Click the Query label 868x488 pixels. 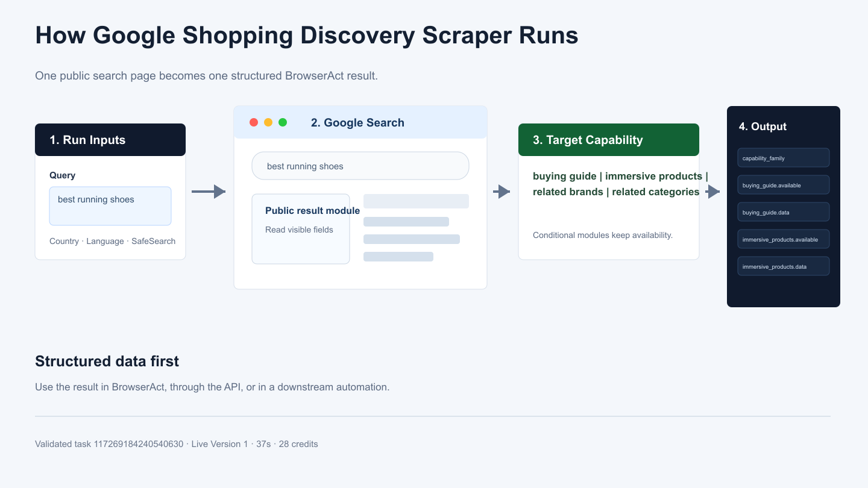63,175
